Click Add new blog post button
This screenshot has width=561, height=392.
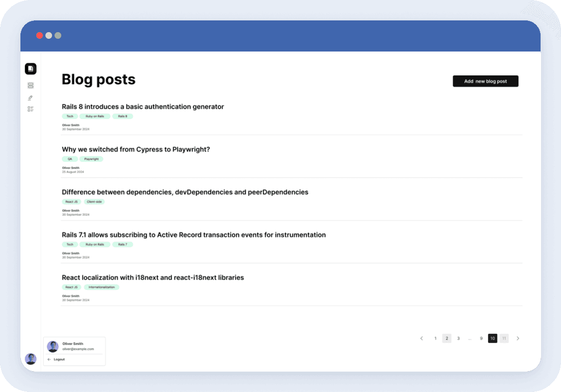point(485,81)
